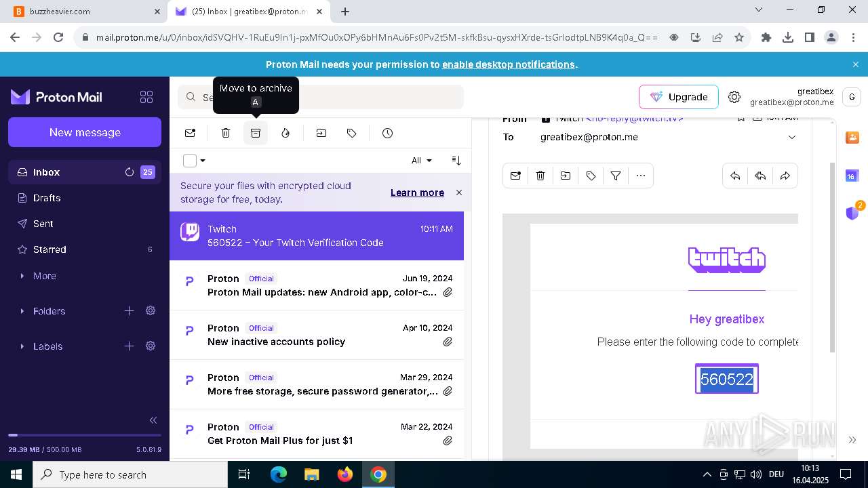
Task: Refresh the Inbox folder
Action: click(130, 172)
